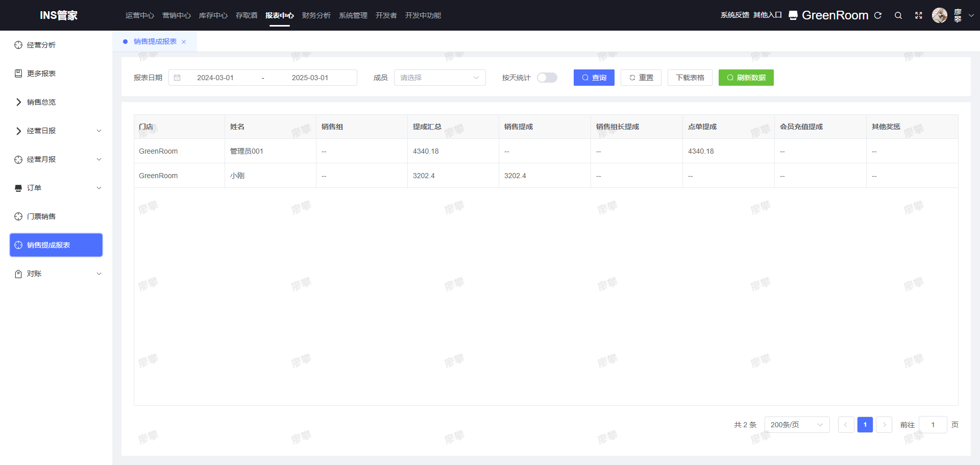Viewport: 980px width, 465px height.
Task: Open 销售提成报表 in the sidebar
Action: click(56, 245)
